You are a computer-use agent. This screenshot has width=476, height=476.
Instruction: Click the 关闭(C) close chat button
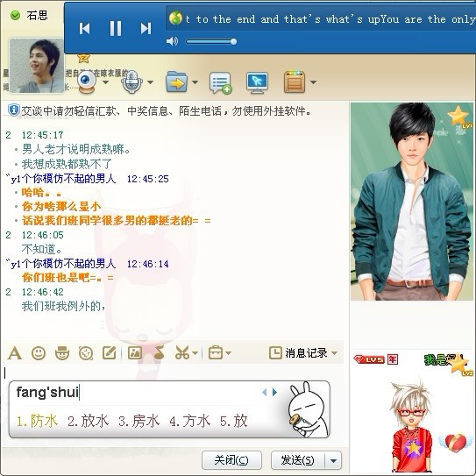point(231,460)
